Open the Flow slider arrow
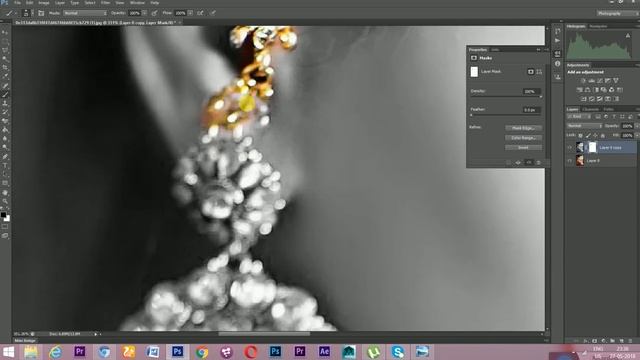 click(190, 13)
